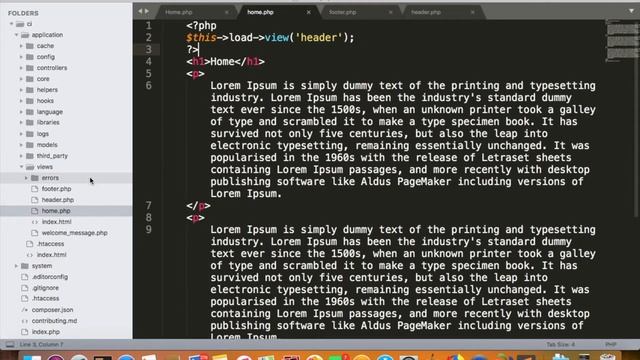This screenshot has height=360, width=640.
Task: Click the minimap on the right
Action: pos(622,41)
